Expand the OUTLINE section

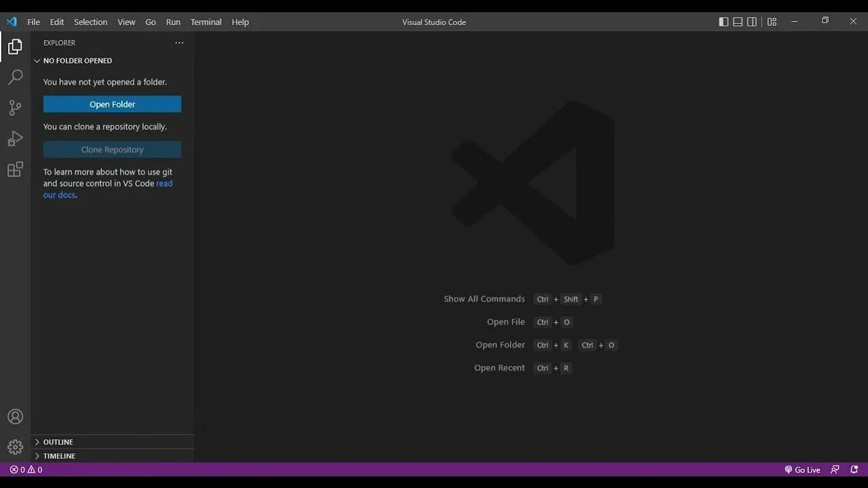click(112, 442)
